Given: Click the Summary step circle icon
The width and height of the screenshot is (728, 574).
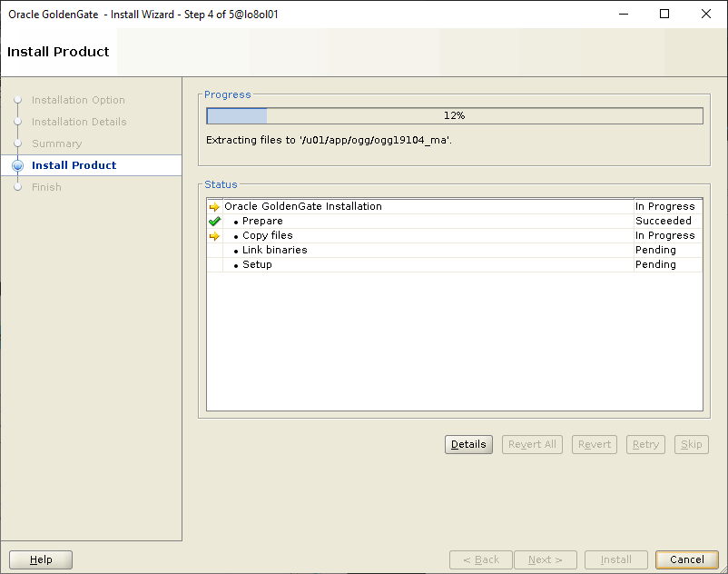Looking at the screenshot, I should coord(17,143).
